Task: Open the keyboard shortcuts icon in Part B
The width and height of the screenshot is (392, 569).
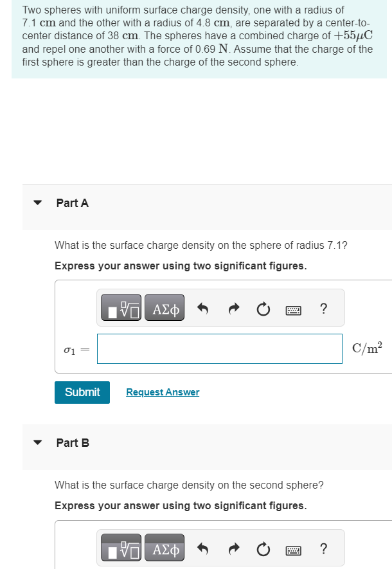Action: [293, 550]
